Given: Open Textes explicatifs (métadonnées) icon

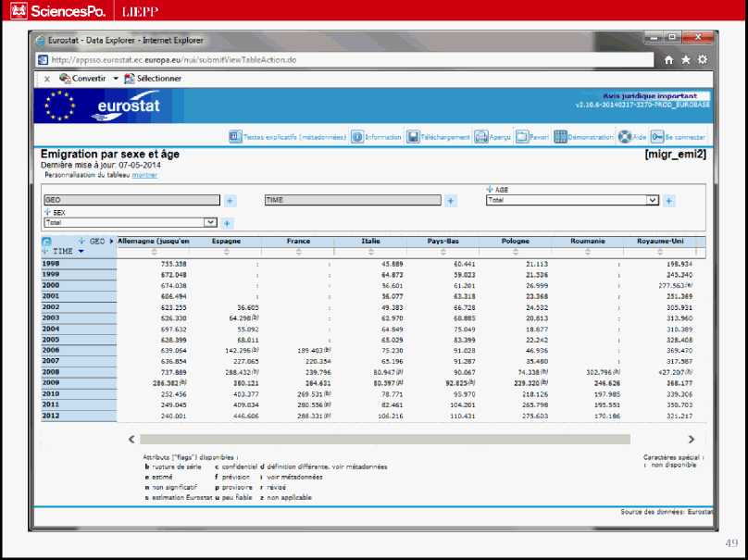Looking at the screenshot, I should (x=235, y=136).
